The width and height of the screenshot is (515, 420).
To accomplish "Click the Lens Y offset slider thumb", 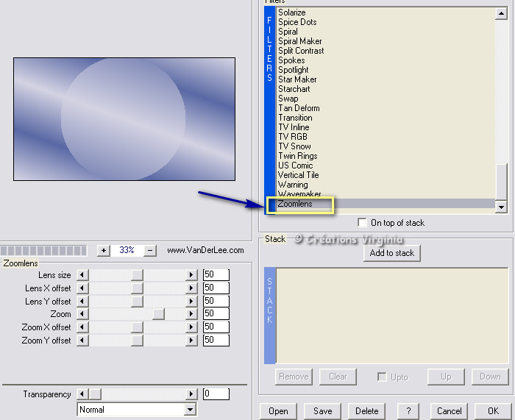I will (x=137, y=301).
